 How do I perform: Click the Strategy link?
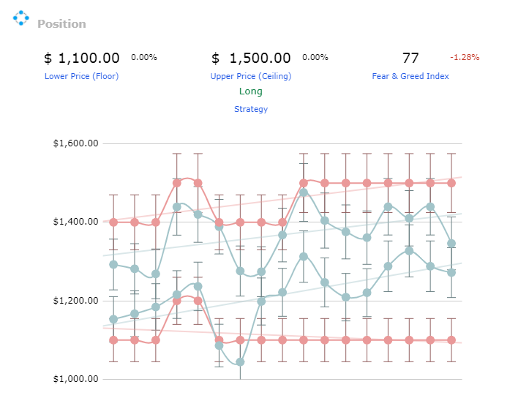tap(251, 109)
